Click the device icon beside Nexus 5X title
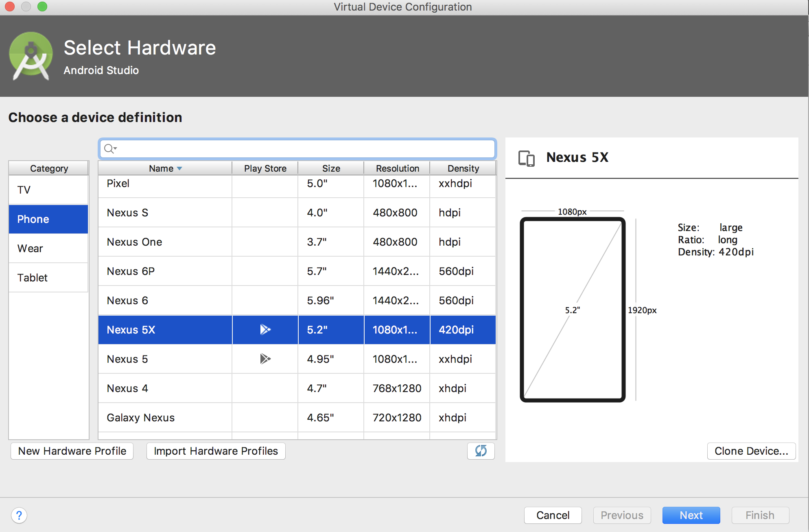Screen dimensions: 809x532 coord(526,158)
